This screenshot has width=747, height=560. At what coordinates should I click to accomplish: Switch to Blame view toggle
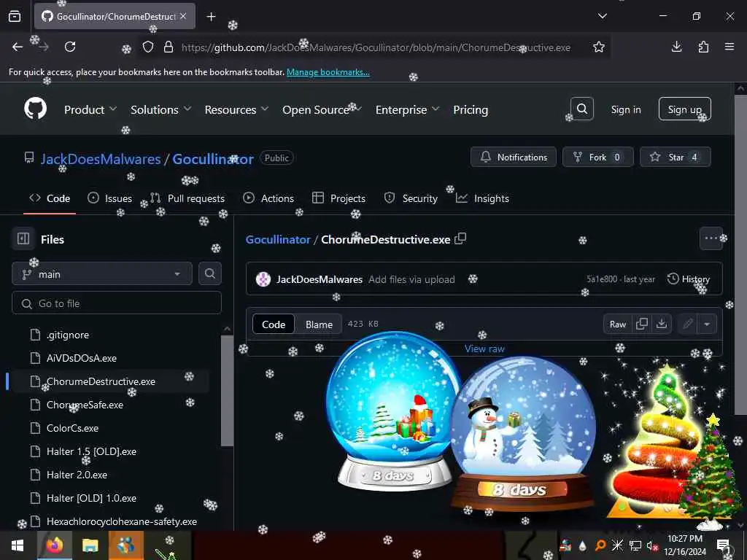click(x=319, y=324)
